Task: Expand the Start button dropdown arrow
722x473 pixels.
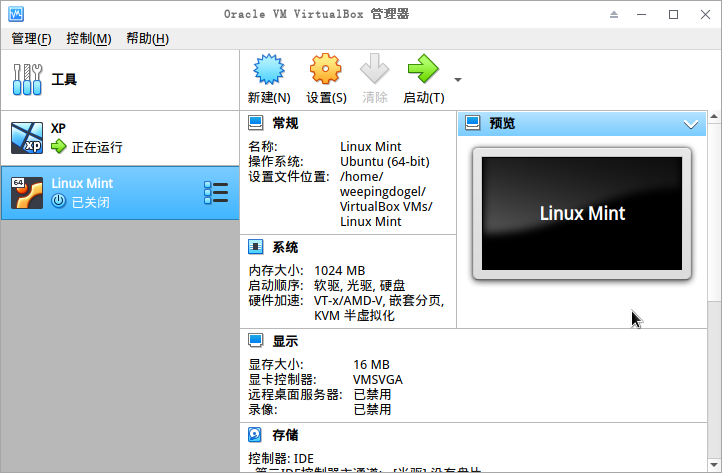Action: [x=458, y=79]
